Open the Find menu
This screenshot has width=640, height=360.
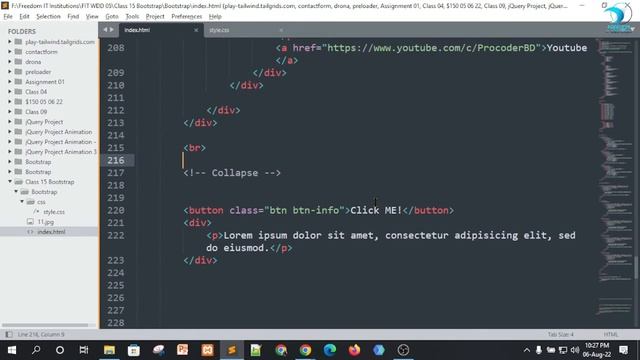pyautogui.click(x=73, y=16)
